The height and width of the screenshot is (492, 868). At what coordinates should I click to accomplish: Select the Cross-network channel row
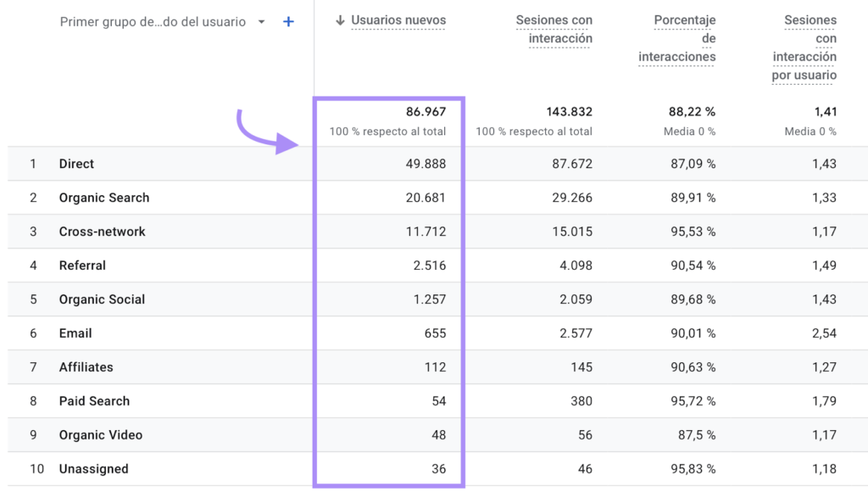click(102, 232)
